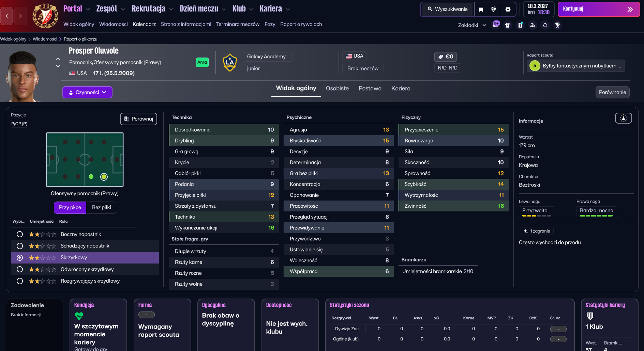
Task: Open the scouting player search shortcut icon
Action: coord(533,25)
